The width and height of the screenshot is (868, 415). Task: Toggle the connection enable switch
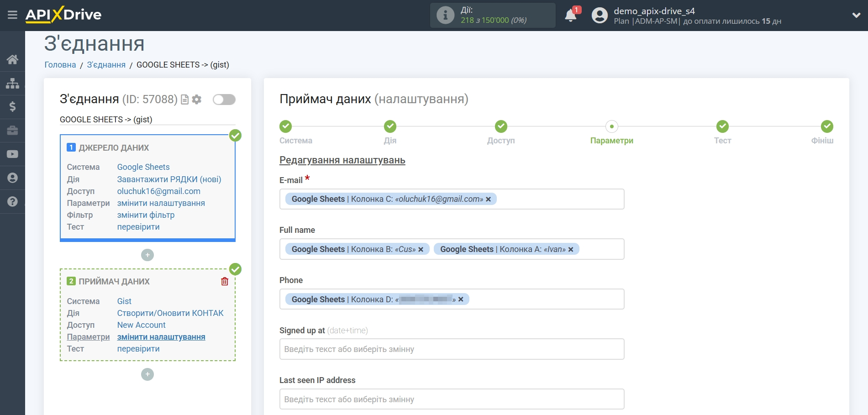click(224, 100)
